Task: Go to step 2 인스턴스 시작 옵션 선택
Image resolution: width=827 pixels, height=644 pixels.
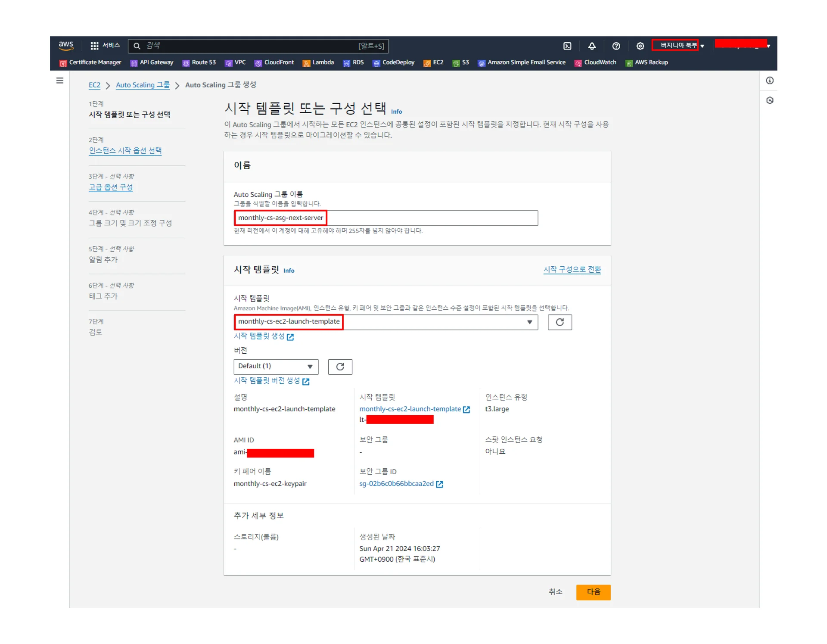Action: click(125, 151)
